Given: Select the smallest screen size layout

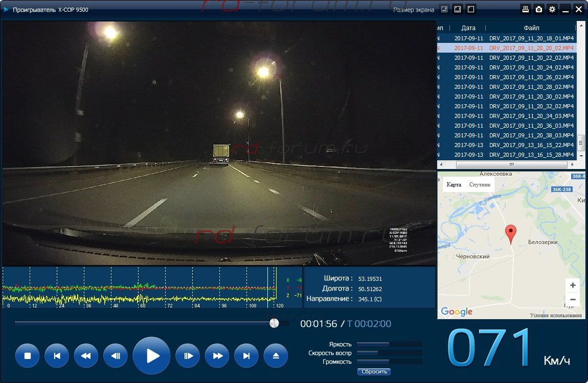Looking at the screenshot, I should pyautogui.click(x=444, y=9).
